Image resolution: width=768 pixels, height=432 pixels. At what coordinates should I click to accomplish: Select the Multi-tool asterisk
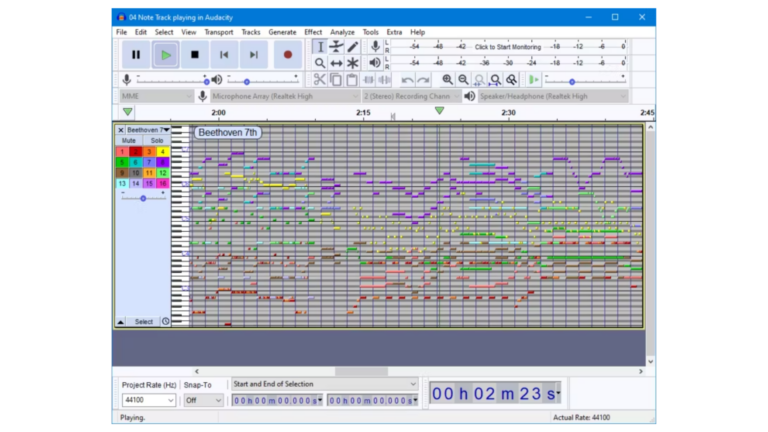353,63
